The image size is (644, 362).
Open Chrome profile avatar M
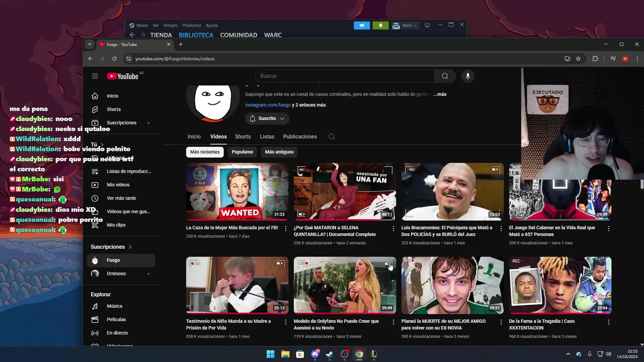coord(625,59)
